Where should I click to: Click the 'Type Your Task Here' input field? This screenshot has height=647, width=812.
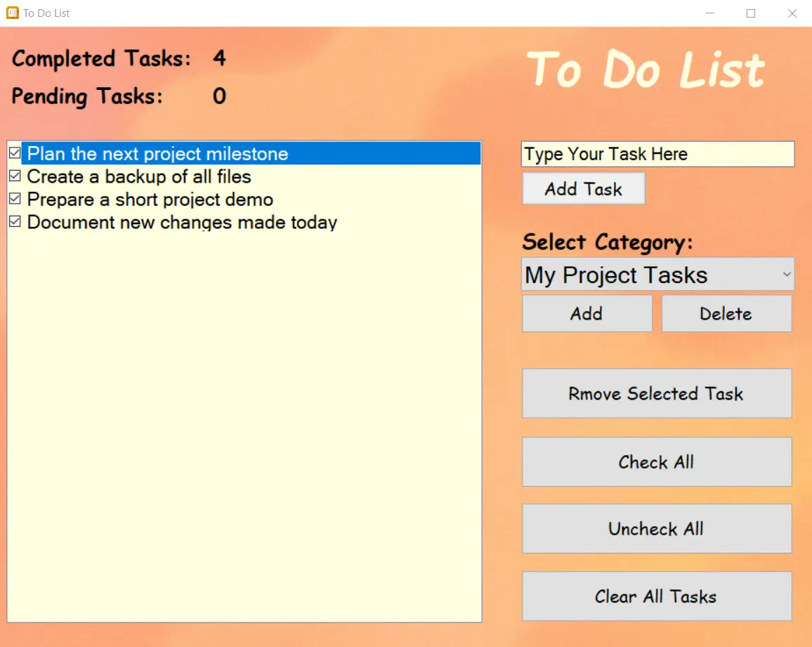(657, 155)
